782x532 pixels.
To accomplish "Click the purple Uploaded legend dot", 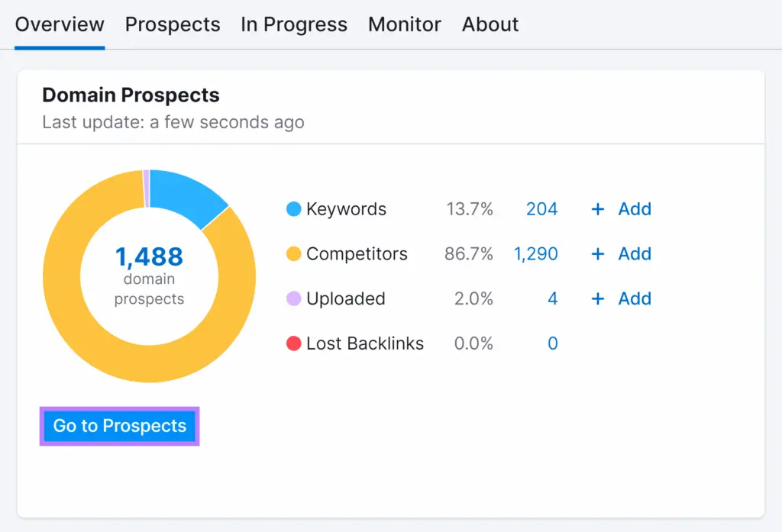I will click(x=293, y=298).
